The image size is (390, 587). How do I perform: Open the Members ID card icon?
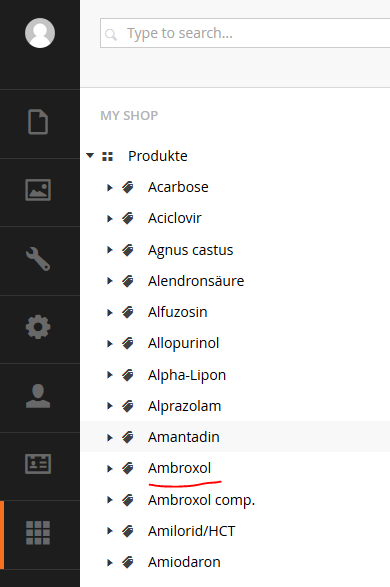38,464
